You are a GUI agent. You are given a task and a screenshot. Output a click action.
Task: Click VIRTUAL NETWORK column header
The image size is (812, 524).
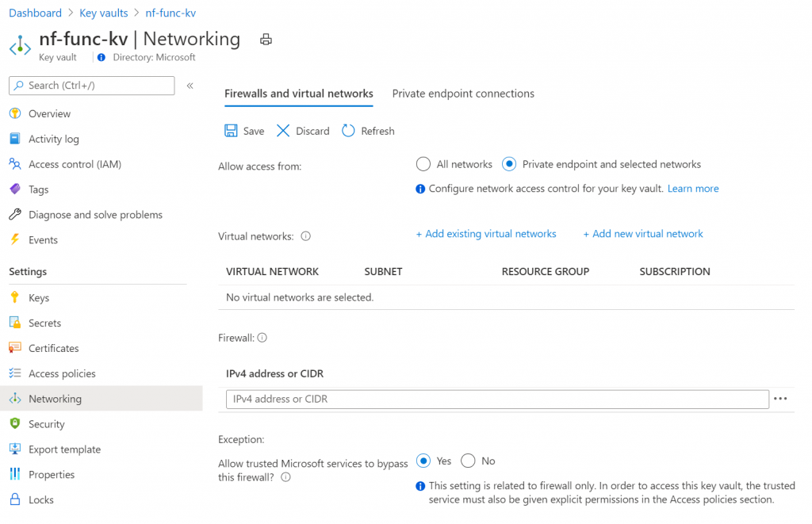pyautogui.click(x=273, y=271)
